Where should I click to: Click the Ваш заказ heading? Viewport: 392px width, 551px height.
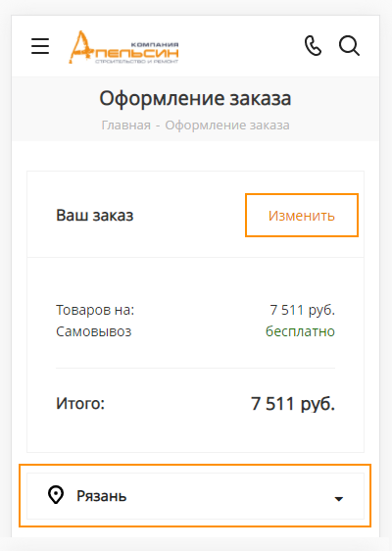pyautogui.click(x=95, y=215)
